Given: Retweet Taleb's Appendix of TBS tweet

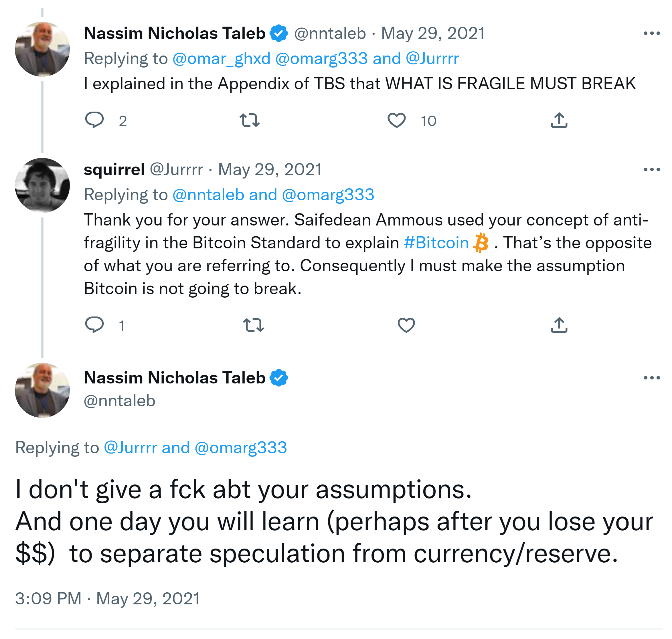Looking at the screenshot, I should (249, 120).
